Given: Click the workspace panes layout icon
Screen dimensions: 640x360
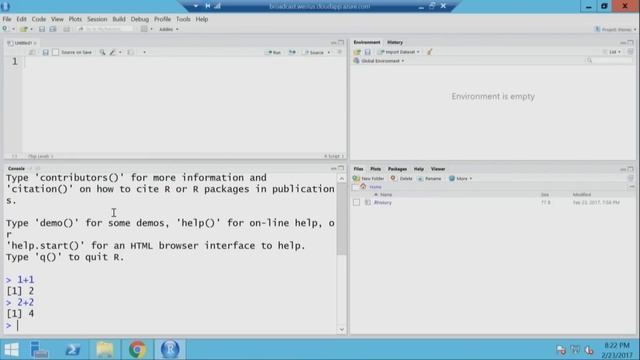Looking at the screenshot, I should [144, 29].
